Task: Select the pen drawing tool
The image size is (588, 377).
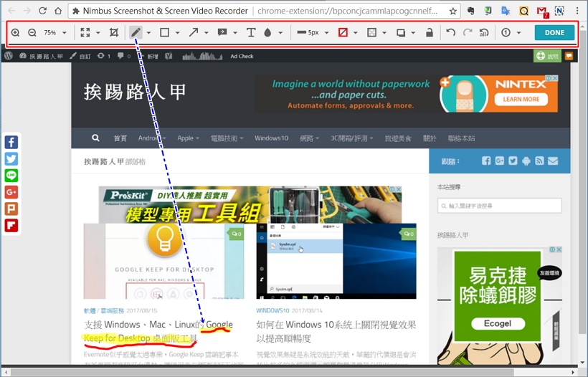Action: pos(136,32)
